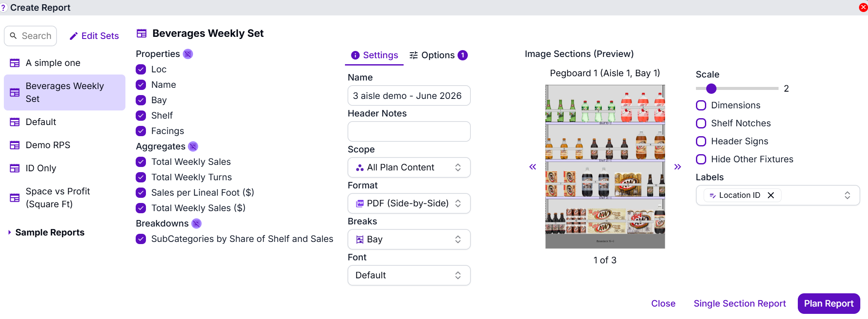Click in the Search field
This screenshot has height=319, width=868.
(x=30, y=36)
